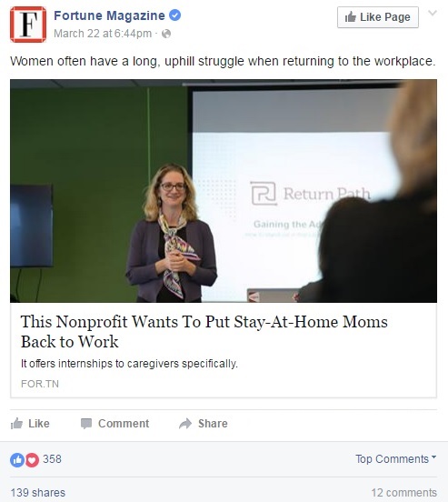
Task: View the 139 shares list
Action: 38,493
